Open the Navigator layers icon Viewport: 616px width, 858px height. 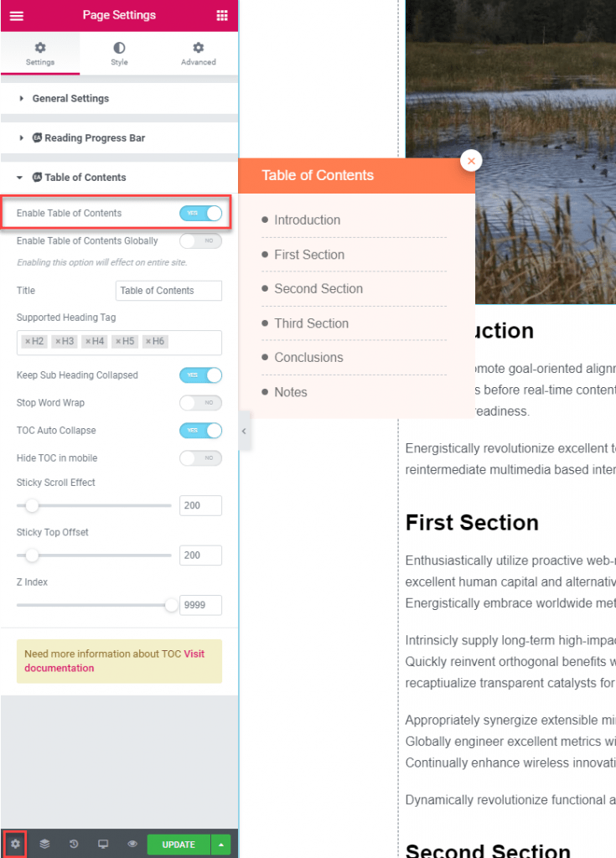click(x=44, y=844)
